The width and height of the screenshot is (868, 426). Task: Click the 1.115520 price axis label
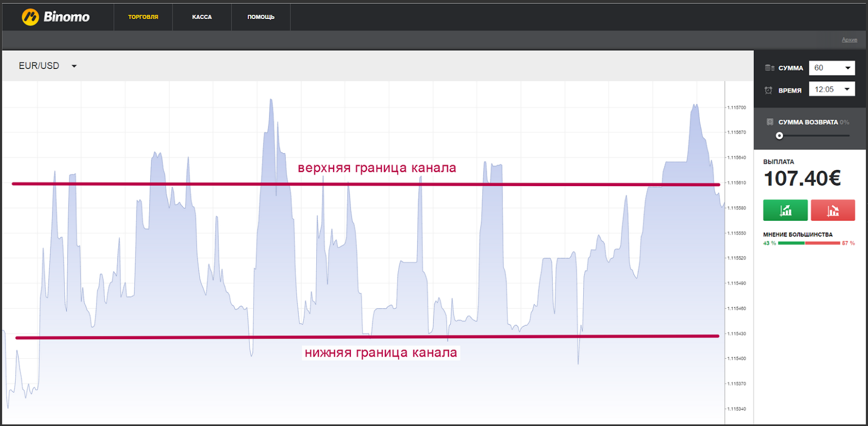tap(737, 258)
